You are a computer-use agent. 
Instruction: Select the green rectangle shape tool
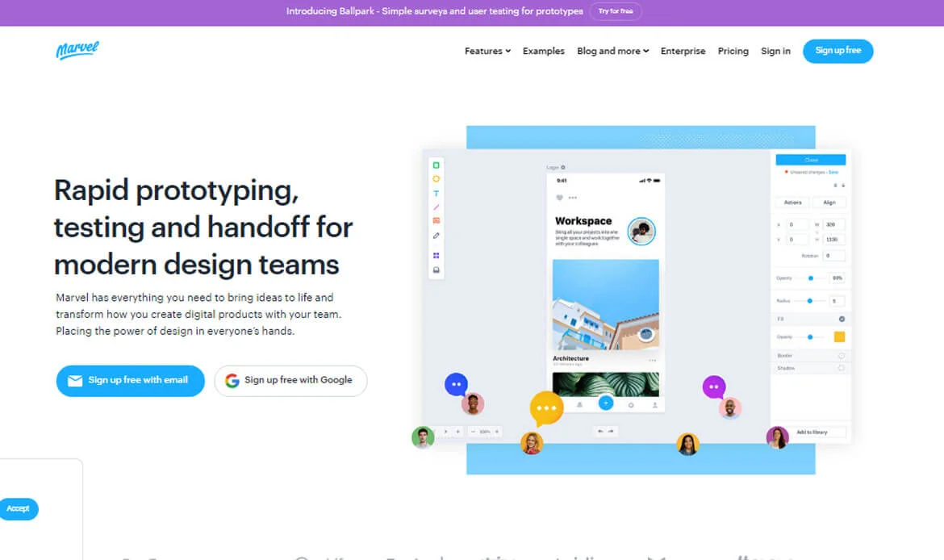click(436, 165)
